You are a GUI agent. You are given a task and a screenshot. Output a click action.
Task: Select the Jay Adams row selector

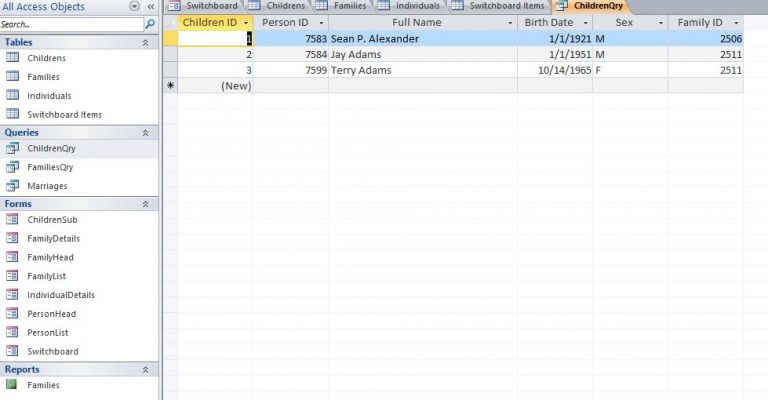coord(170,54)
